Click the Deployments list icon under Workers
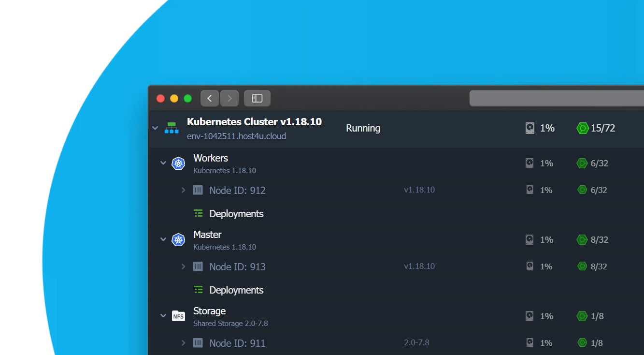 tap(198, 213)
